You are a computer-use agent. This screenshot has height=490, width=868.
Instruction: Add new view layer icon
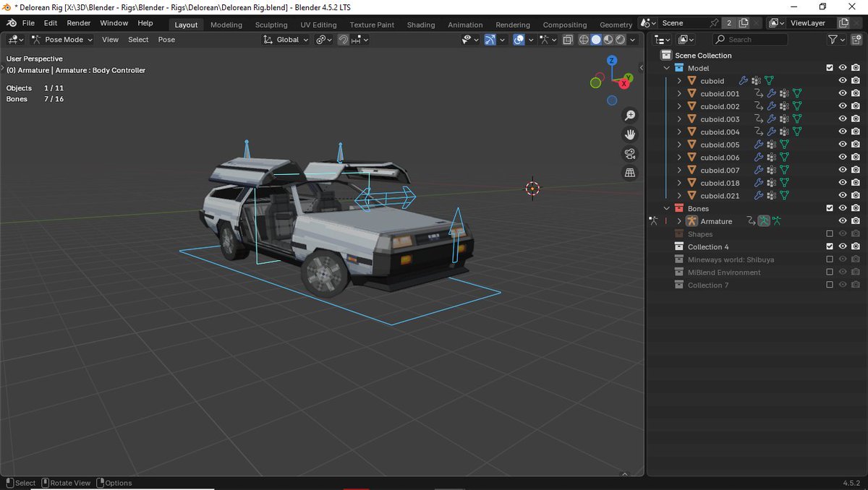843,23
